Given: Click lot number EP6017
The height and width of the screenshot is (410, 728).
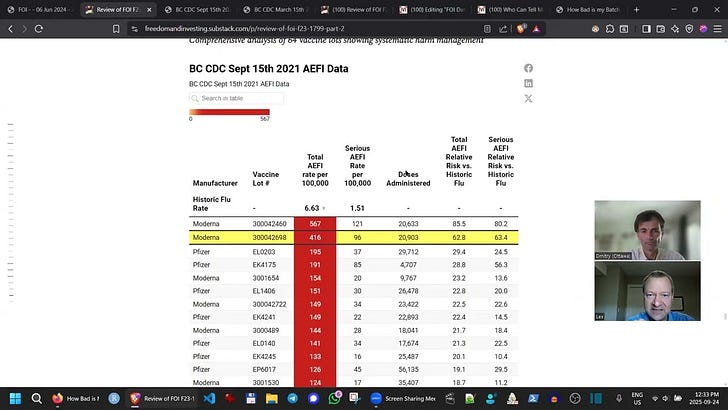Looking at the screenshot, I should tap(264, 370).
